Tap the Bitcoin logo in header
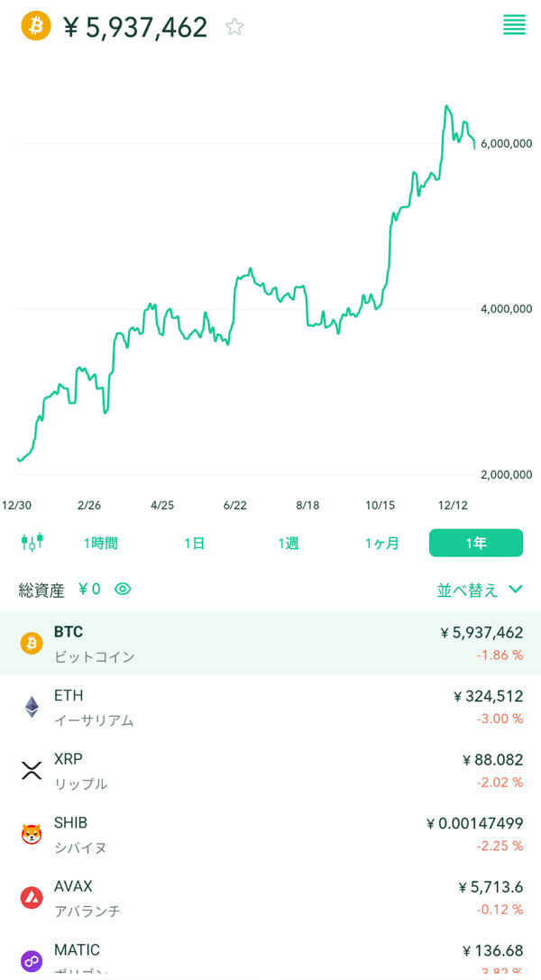Viewport: 541px width, 980px height. 37,26
